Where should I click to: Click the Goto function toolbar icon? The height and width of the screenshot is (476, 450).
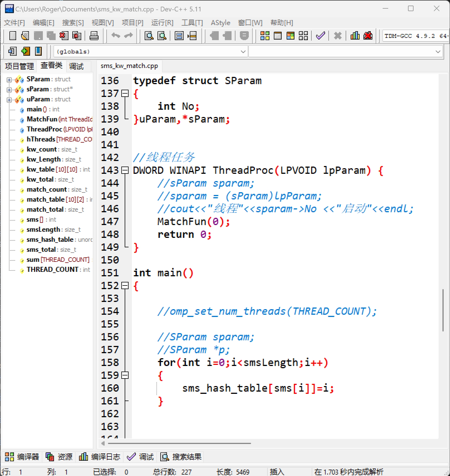point(179,36)
